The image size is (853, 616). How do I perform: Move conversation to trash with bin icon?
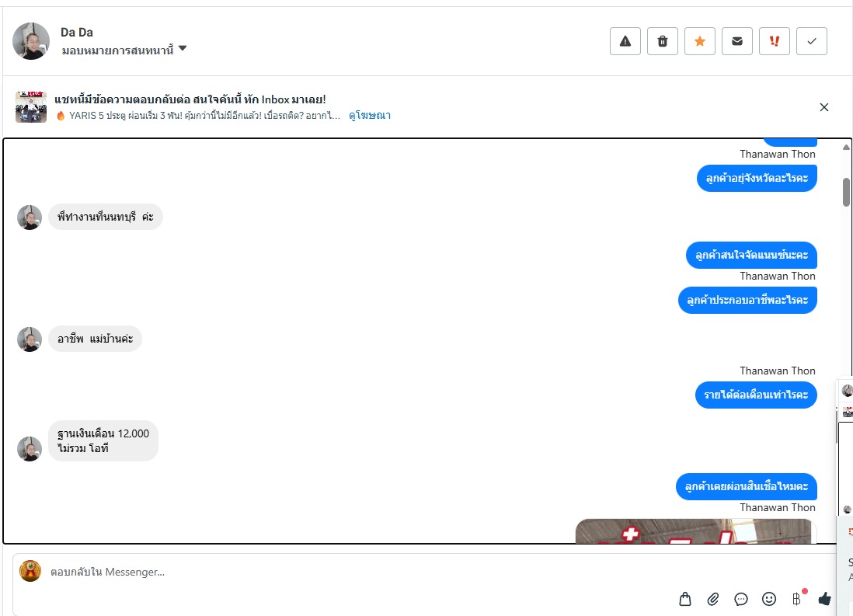662,41
